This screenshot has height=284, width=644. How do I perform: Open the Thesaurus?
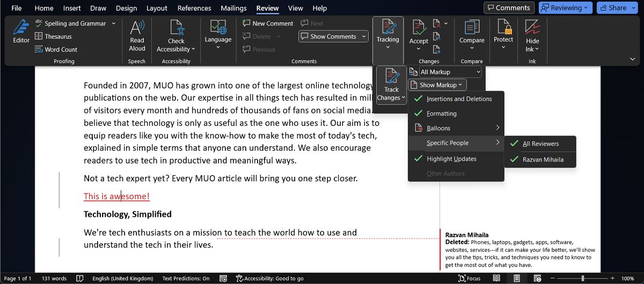[x=53, y=36]
